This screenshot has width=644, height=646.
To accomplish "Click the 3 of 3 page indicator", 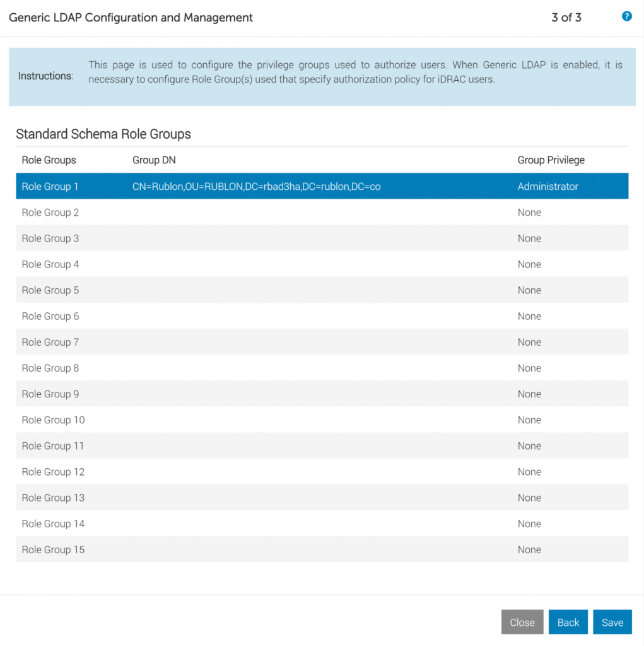I will click(x=566, y=18).
